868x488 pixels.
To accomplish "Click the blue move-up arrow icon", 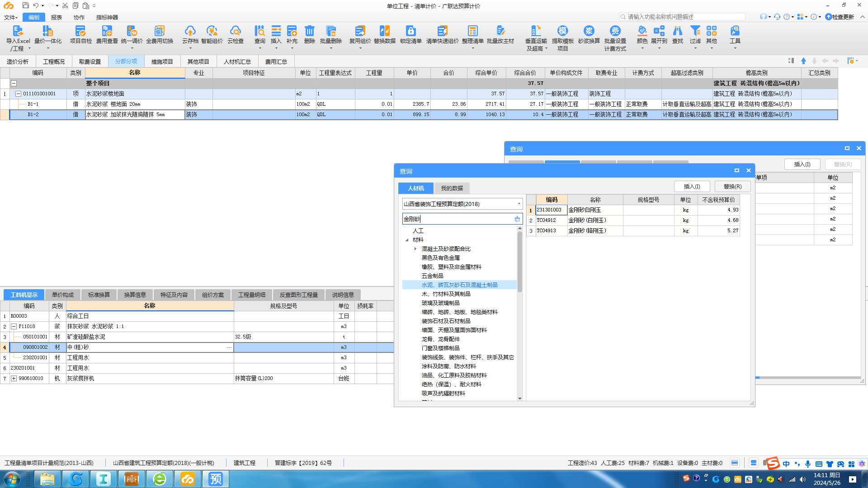I will (x=803, y=61).
